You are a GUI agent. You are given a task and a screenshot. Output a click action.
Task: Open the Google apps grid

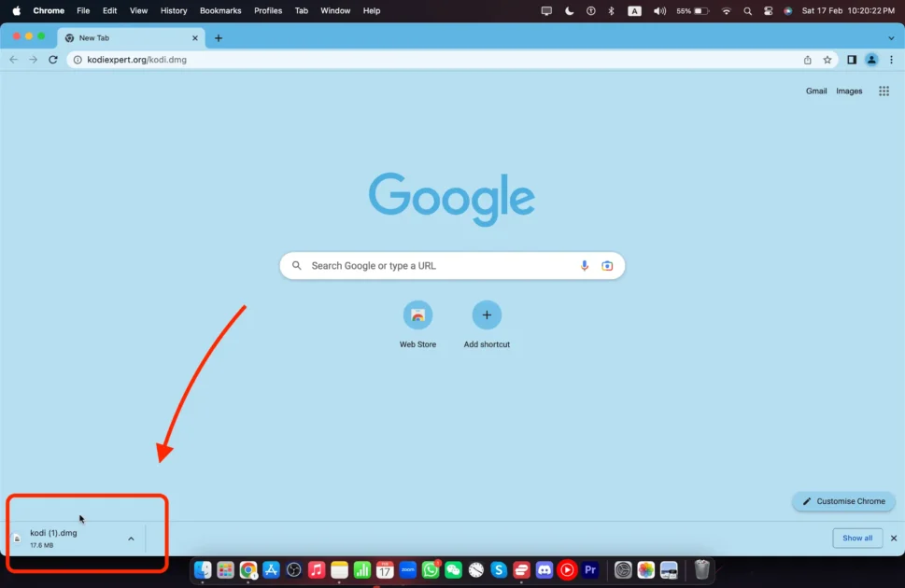[x=884, y=91]
